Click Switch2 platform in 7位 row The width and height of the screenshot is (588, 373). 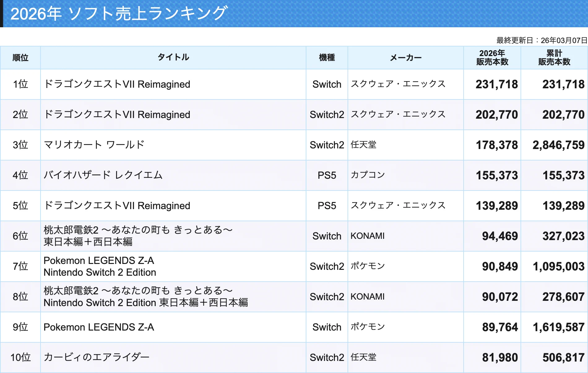pos(327,266)
